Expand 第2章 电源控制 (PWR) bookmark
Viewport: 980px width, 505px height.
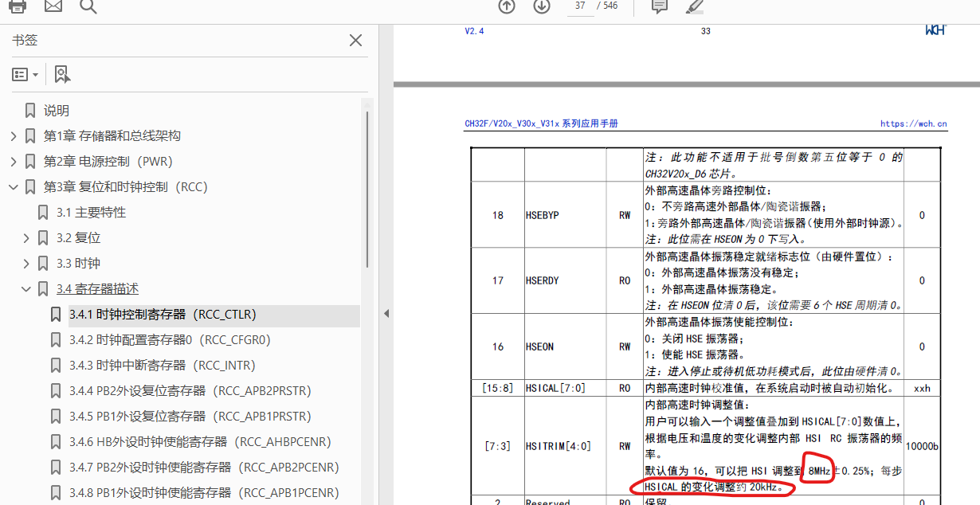coord(13,162)
